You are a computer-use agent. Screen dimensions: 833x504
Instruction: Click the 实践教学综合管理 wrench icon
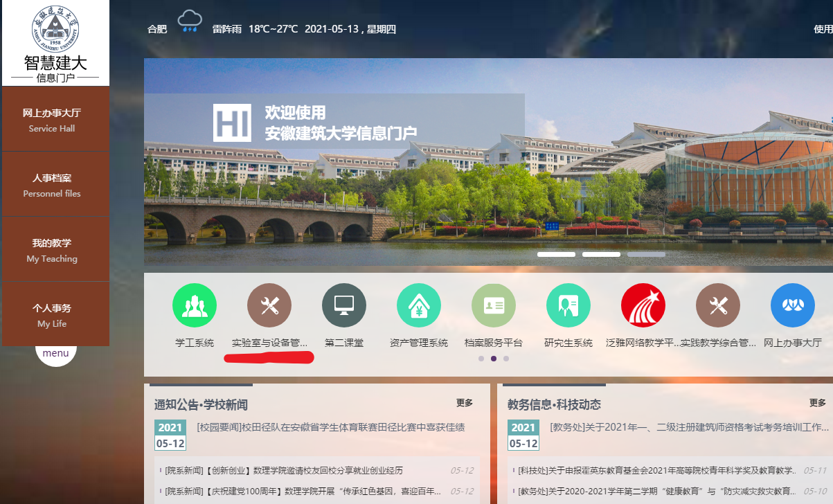pyautogui.click(x=718, y=305)
